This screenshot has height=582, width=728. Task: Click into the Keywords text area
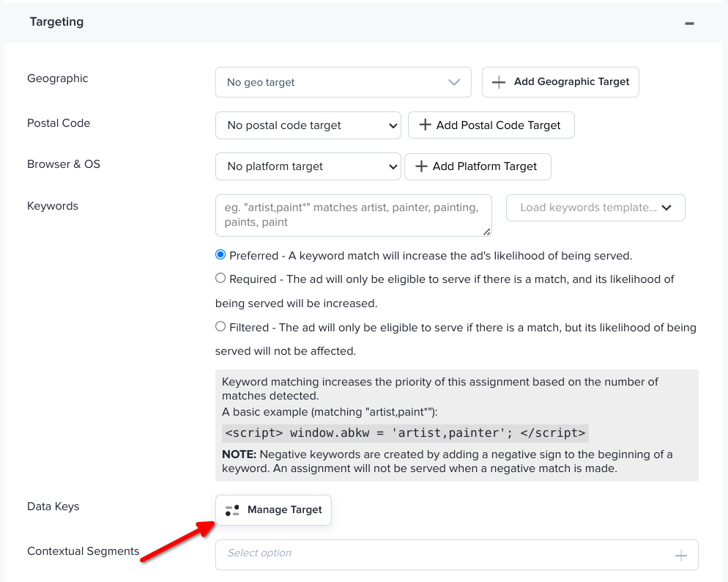tap(353, 215)
